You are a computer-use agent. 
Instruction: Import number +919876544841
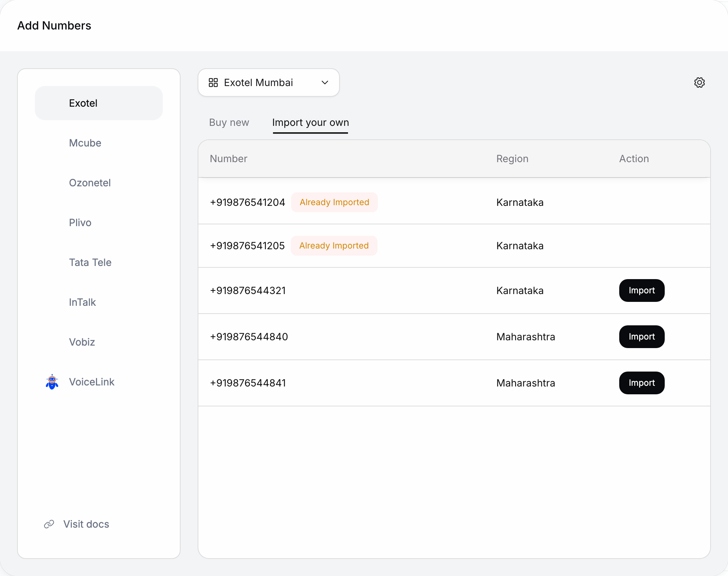(642, 383)
